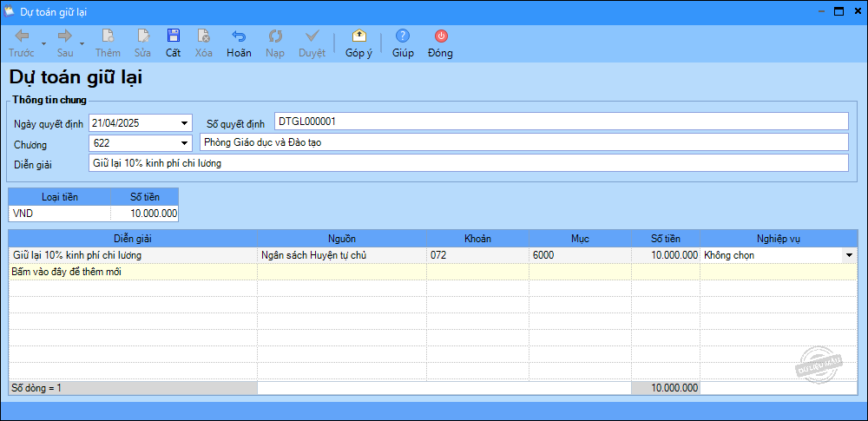Image resolution: width=868 pixels, height=421 pixels.
Task: Click the Sửa (edit) toolbar icon
Action: 143,36
